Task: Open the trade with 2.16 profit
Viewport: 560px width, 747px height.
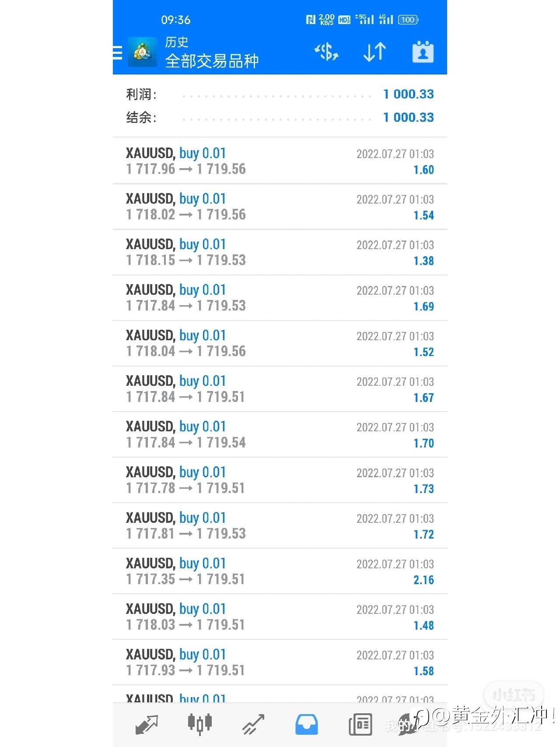Action: click(280, 571)
